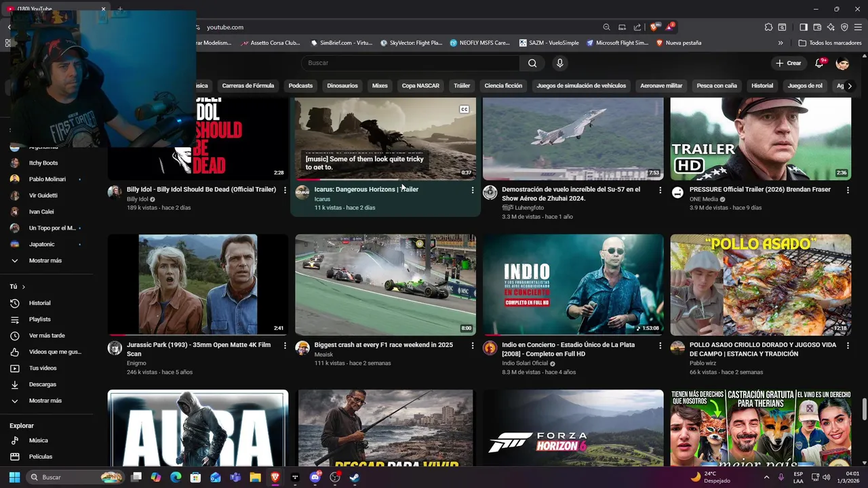The image size is (868, 488).
Task: Open the Nueva pestaña bookmark
Action: 679,43
